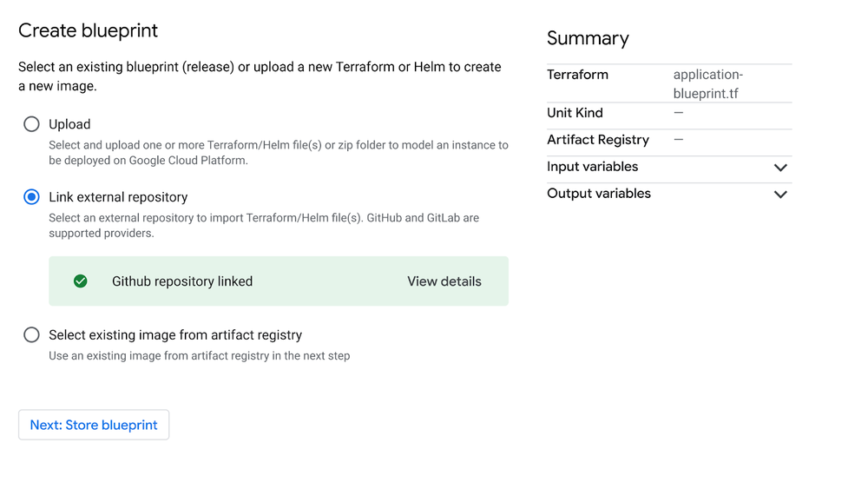Click the Output variables row label
868x489 pixels.
tap(599, 194)
